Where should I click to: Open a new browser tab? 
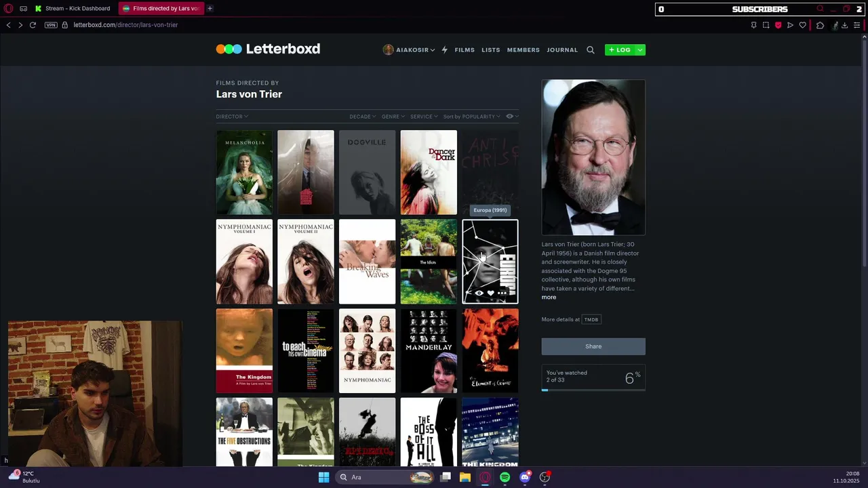pos(210,8)
